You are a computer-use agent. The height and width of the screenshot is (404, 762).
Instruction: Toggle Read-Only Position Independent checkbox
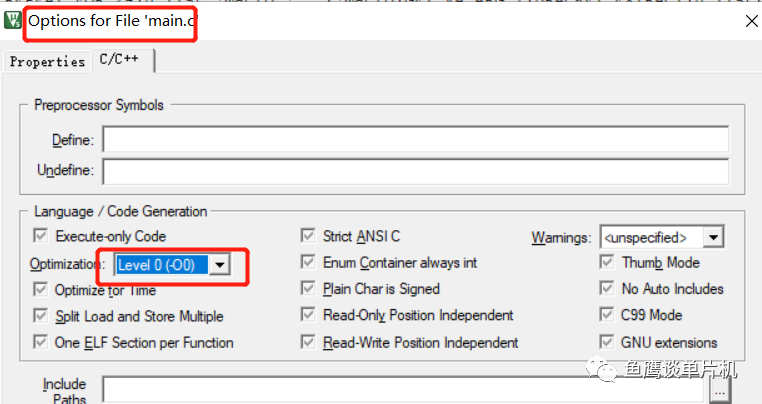(x=308, y=315)
